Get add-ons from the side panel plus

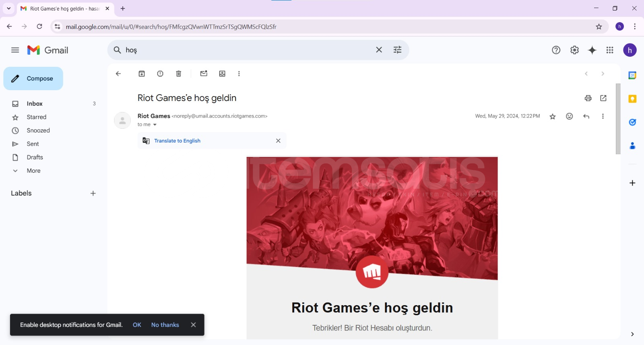point(632,183)
